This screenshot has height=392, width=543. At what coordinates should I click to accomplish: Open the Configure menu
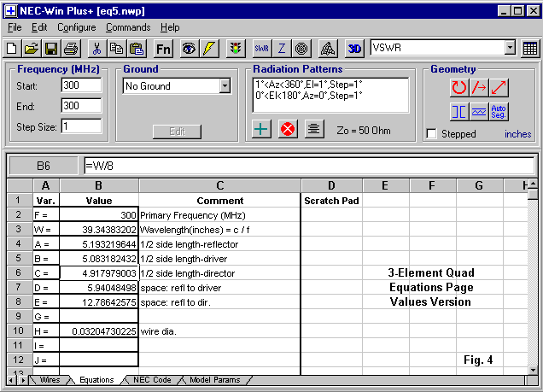[77, 28]
